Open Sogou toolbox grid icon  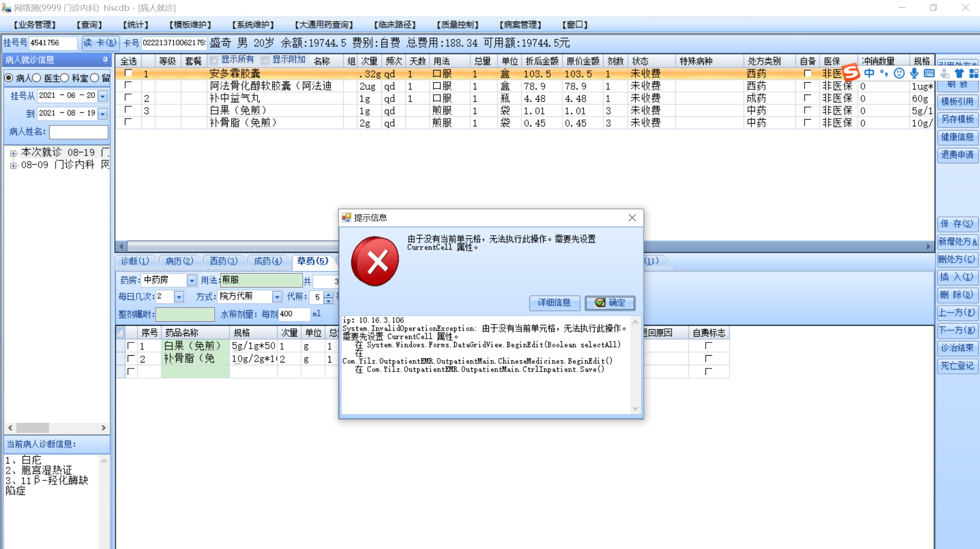974,73
